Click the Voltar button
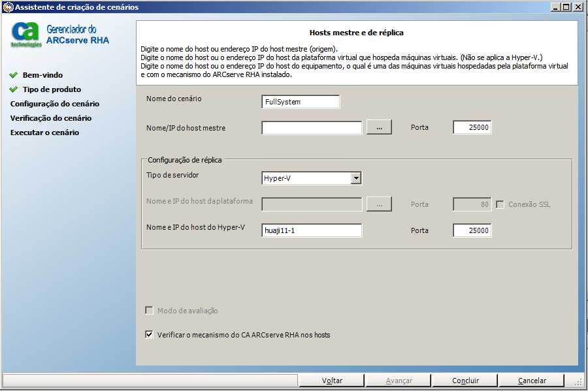The width and height of the screenshot is (588, 391). pyautogui.click(x=332, y=381)
